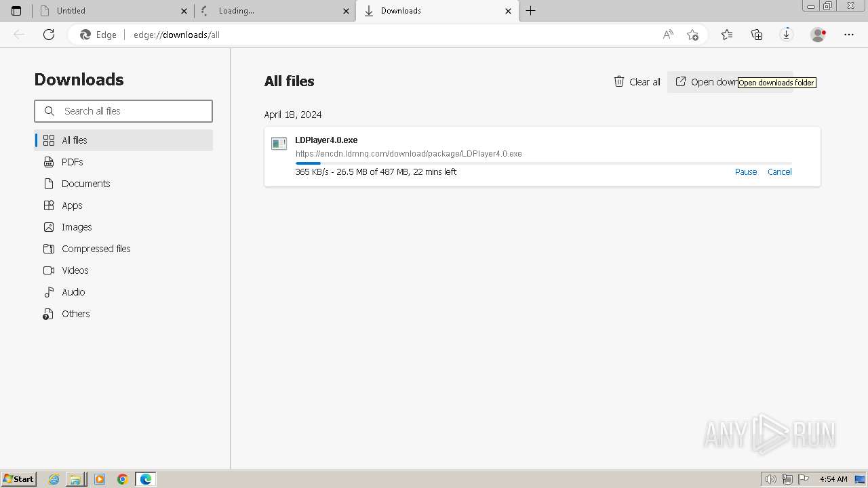Click the April 18, 2024 date heading
868x488 pixels.
point(293,115)
